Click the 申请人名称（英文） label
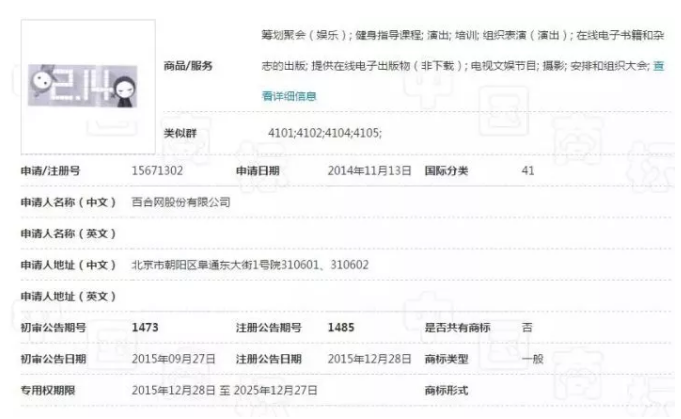This screenshot has height=419, width=681. click(69, 234)
